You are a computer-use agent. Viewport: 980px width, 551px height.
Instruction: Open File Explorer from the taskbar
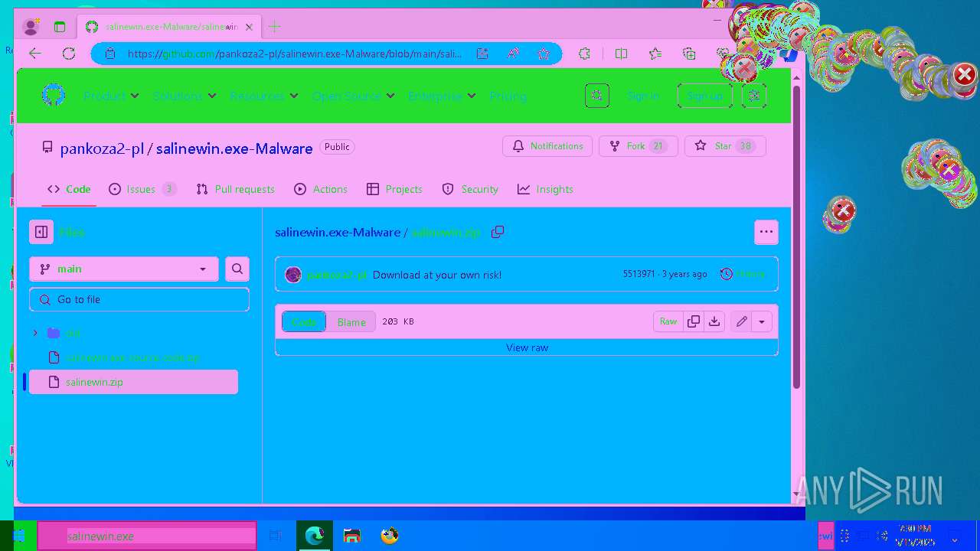pyautogui.click(x=351, y=536)
